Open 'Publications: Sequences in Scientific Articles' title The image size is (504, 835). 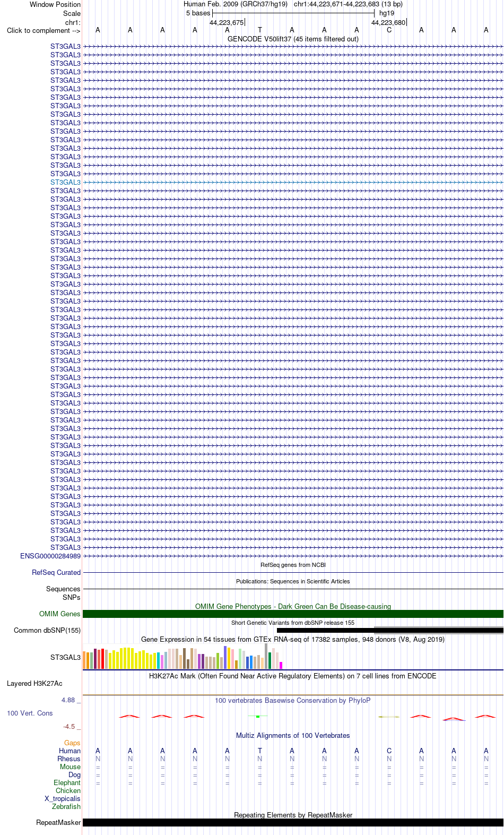click(x=293, y=581)
